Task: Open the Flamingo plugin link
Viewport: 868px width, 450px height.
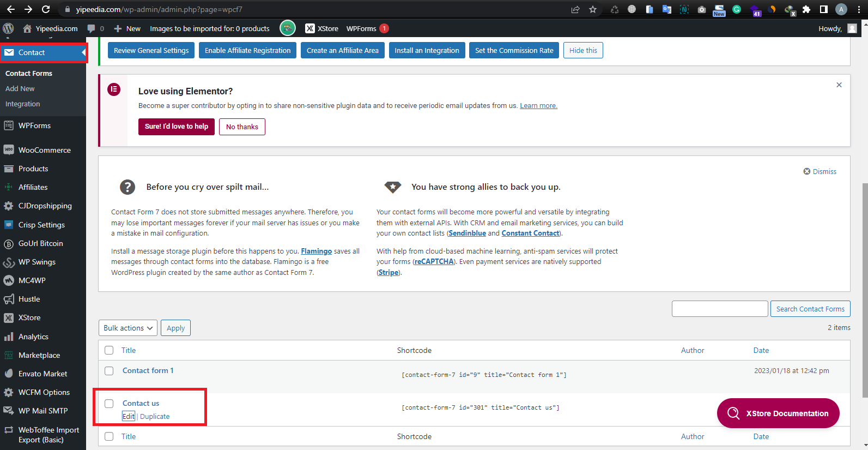Action: point(316,251)
